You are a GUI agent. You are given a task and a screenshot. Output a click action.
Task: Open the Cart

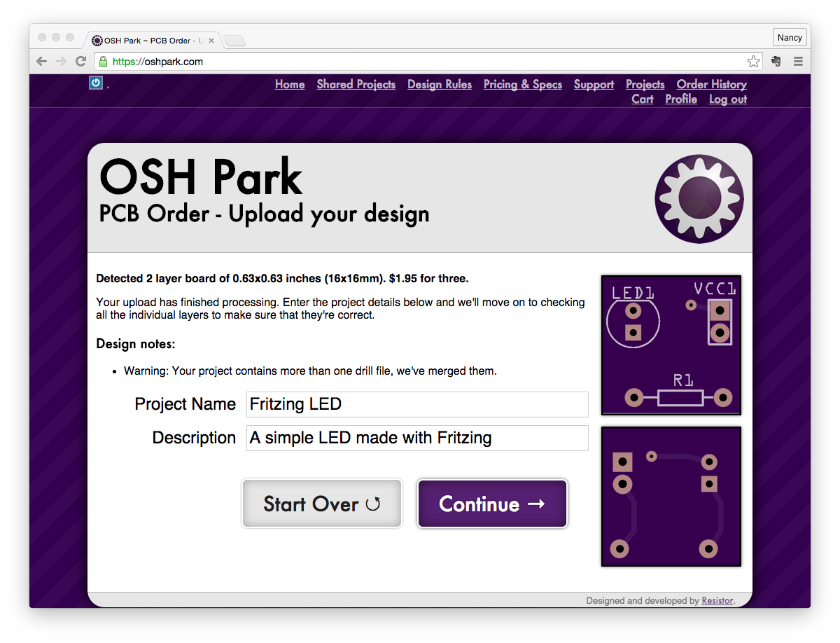tap(643, 99)
